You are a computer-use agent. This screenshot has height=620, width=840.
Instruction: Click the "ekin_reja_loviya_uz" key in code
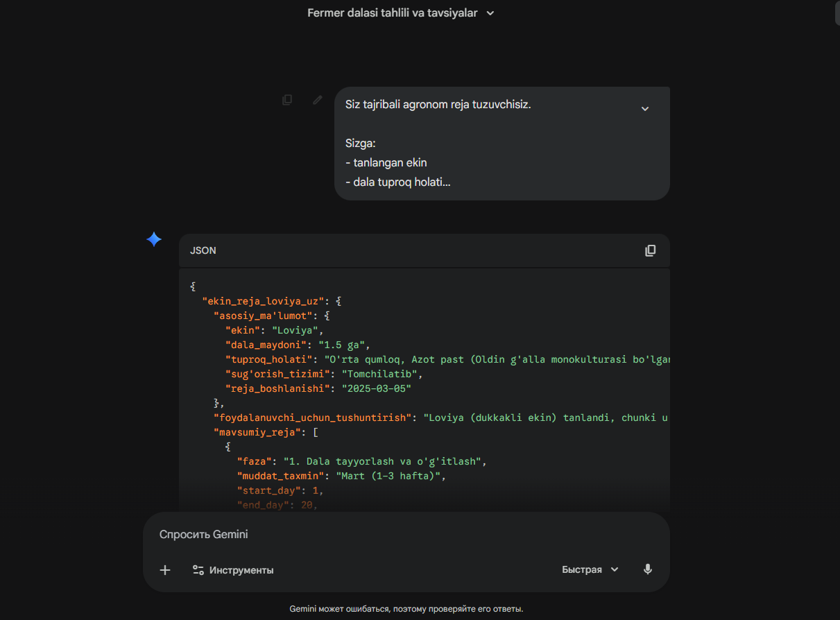pyautogui.click(x=263, y=301)
